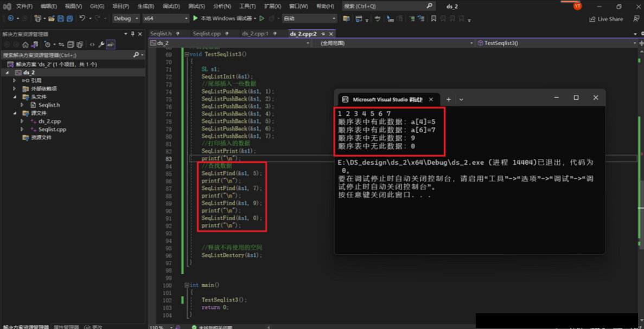Expand the 外部依赖项 node
644x329 pixels.
click(14, 88)
